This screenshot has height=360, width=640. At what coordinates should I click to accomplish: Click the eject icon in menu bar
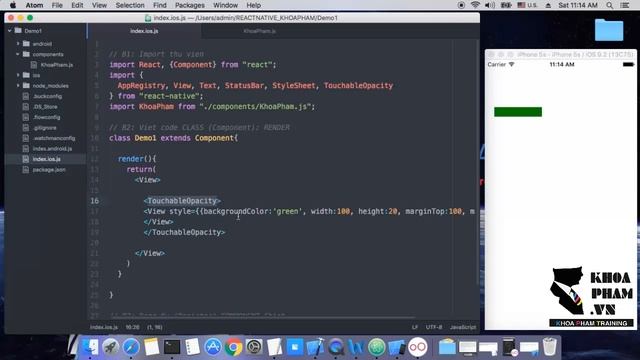point(548,5)
